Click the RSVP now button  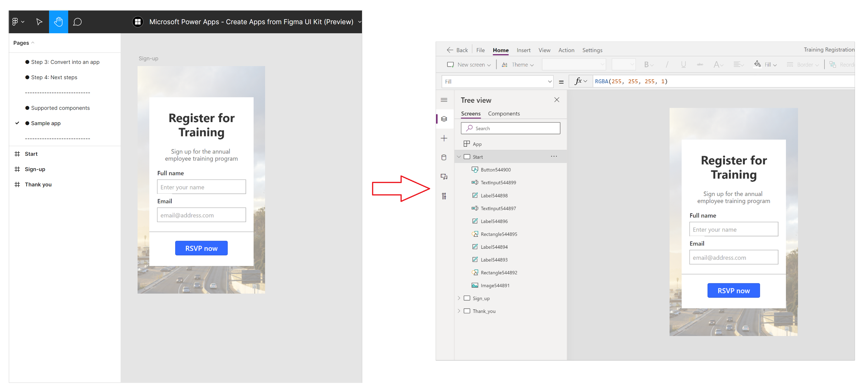click(201, 248)
